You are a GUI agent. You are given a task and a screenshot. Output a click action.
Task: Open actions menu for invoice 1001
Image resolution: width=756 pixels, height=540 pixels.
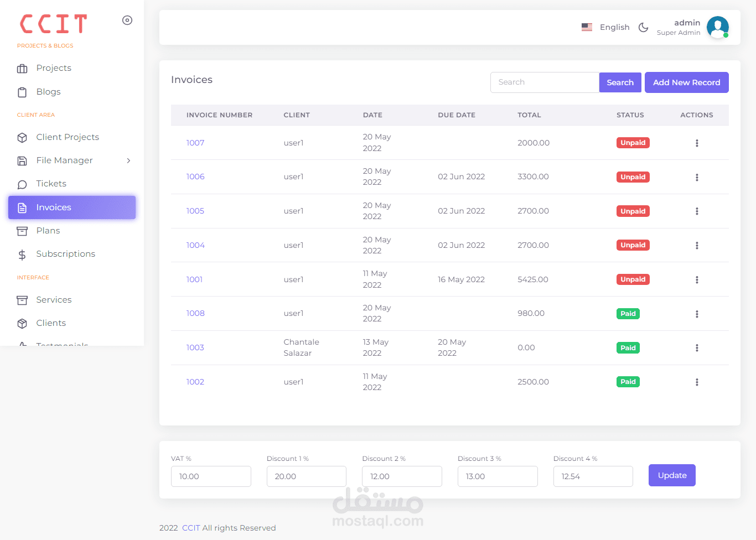pyautogui.click(x=697, y=280)
